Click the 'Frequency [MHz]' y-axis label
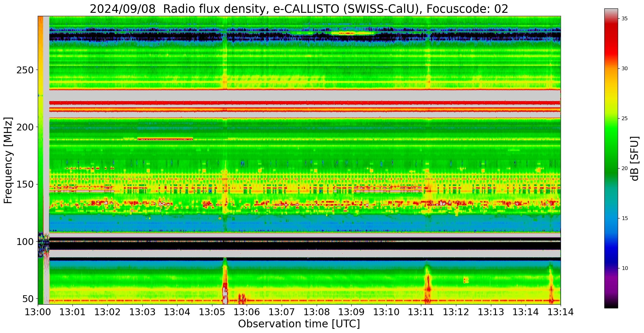644x333 pixels. coord(8,160)
